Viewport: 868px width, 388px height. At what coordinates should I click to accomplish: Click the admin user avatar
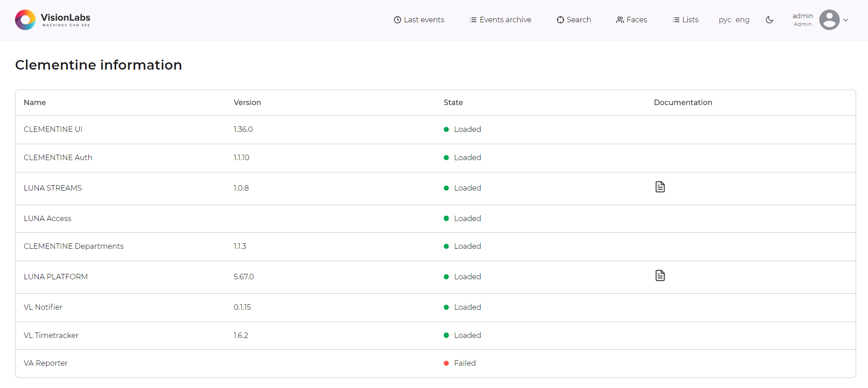(x=829, y=20)
